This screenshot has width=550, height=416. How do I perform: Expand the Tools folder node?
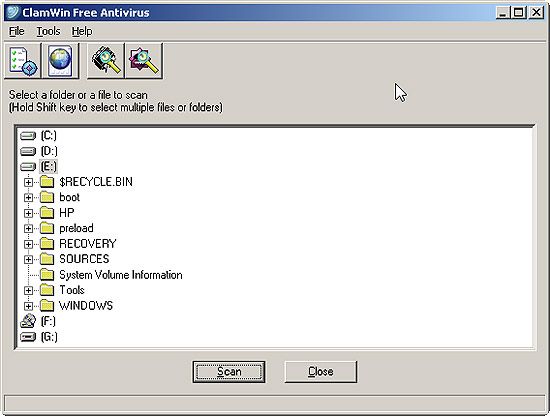coord(28,290)
